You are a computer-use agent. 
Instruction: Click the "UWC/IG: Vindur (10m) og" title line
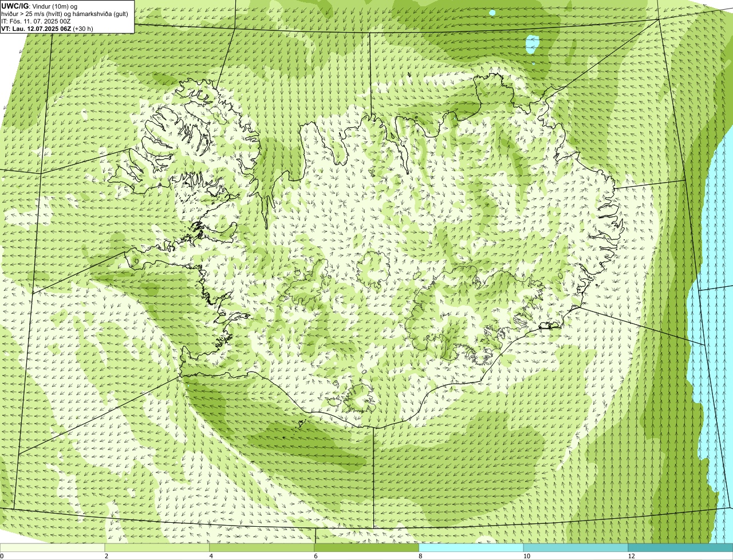point(40,6)
